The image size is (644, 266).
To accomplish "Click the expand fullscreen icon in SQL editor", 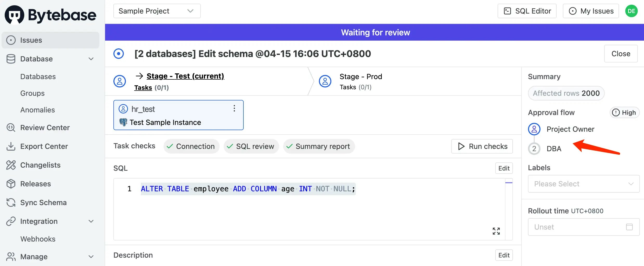I will pyautogui.click(x=496, y=231).
